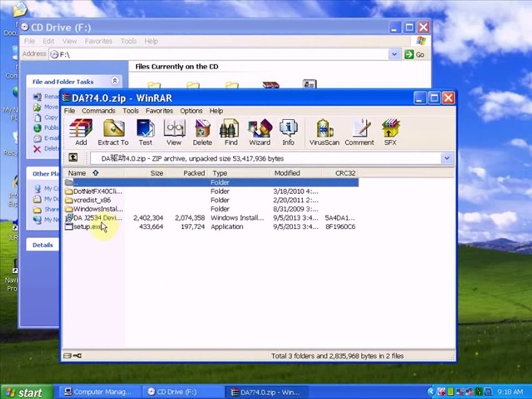Click the Details panel header
This screenshot has height=399, width=532.
click(x=43, y=245)
